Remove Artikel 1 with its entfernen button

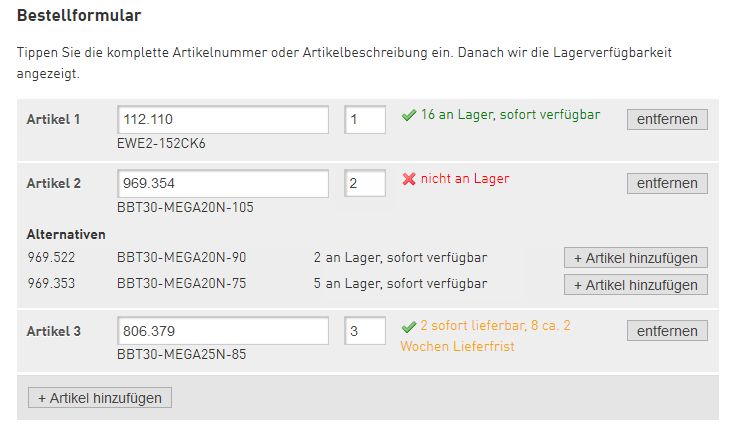pyautogui.click(x=667, y=119)
